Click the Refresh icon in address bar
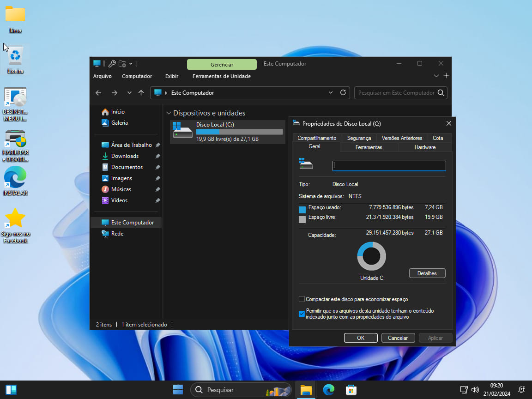Viewport: 532px width, 399px height. 343,92
